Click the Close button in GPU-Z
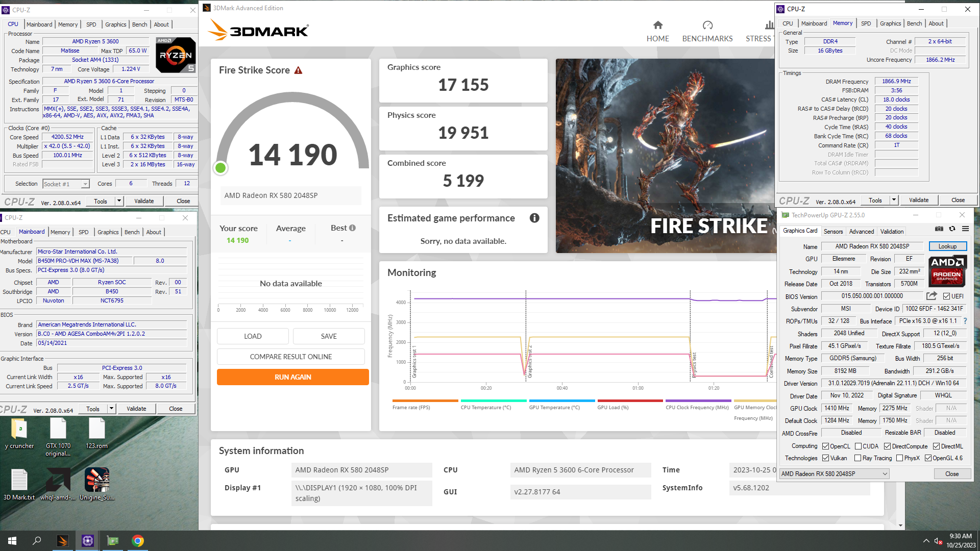 (x=952, y=473)
